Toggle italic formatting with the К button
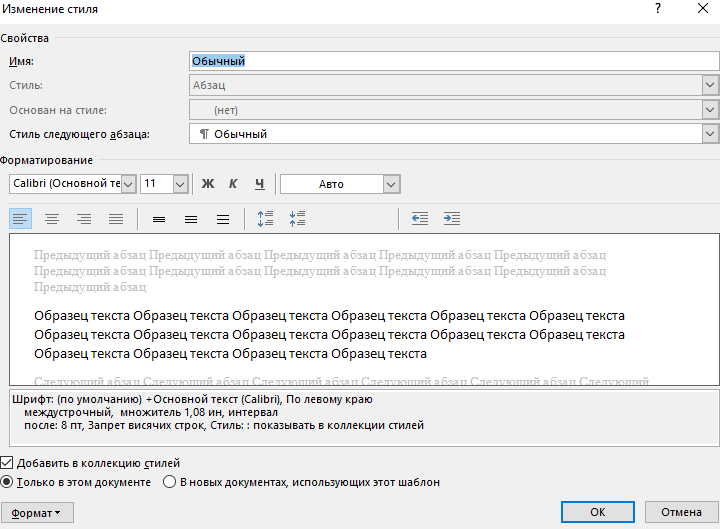Screen dimensions: 720x529 (233, 184)
